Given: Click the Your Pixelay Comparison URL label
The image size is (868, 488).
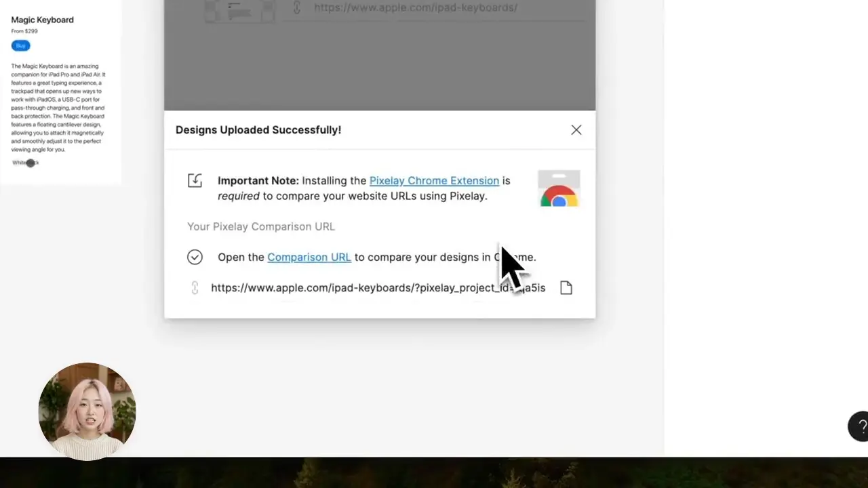Looking at the screenshot, I should pyautogui.click(x=260, y=226).
